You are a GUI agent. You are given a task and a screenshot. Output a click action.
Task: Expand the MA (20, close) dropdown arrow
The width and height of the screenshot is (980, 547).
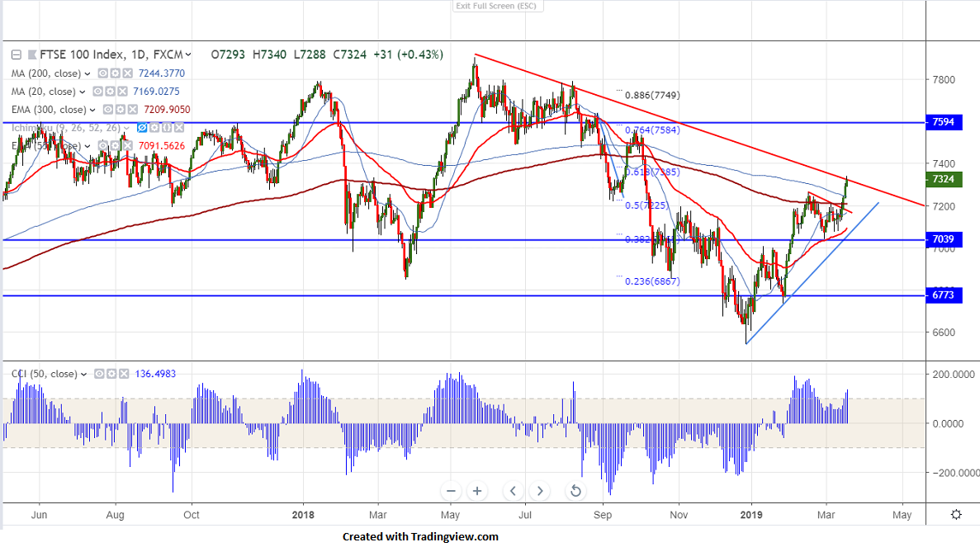[82, 92]
